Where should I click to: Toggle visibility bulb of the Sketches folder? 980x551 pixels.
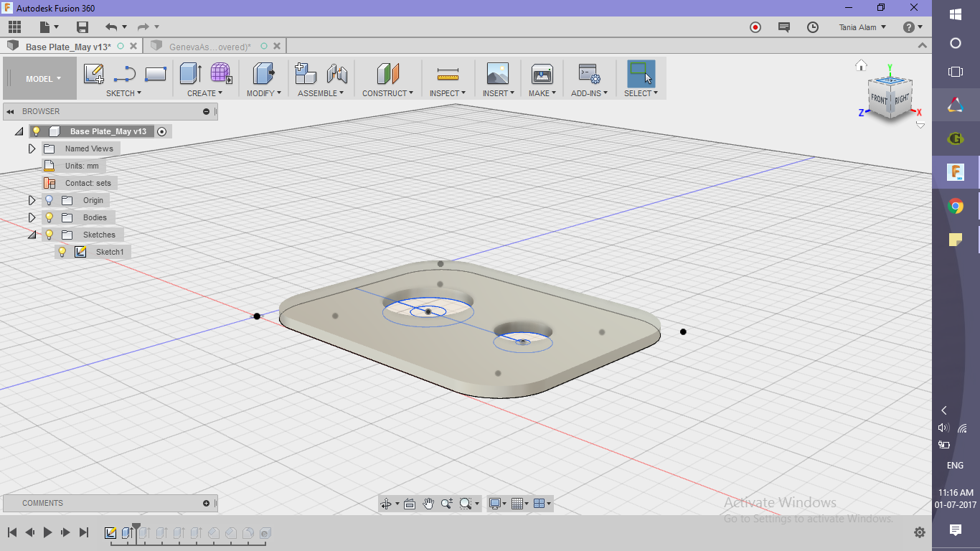49,235
